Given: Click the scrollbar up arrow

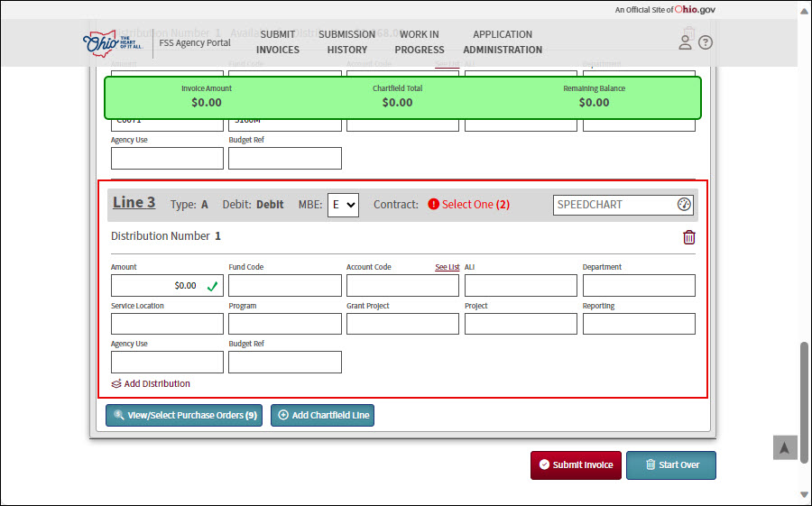Looking at the screenshot, I should (804, 10).
